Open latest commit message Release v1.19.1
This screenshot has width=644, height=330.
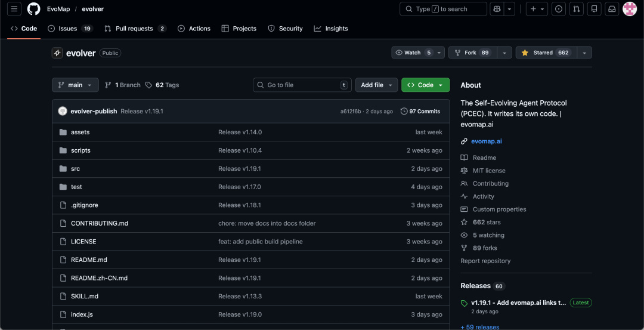click(x=142, y=112)
